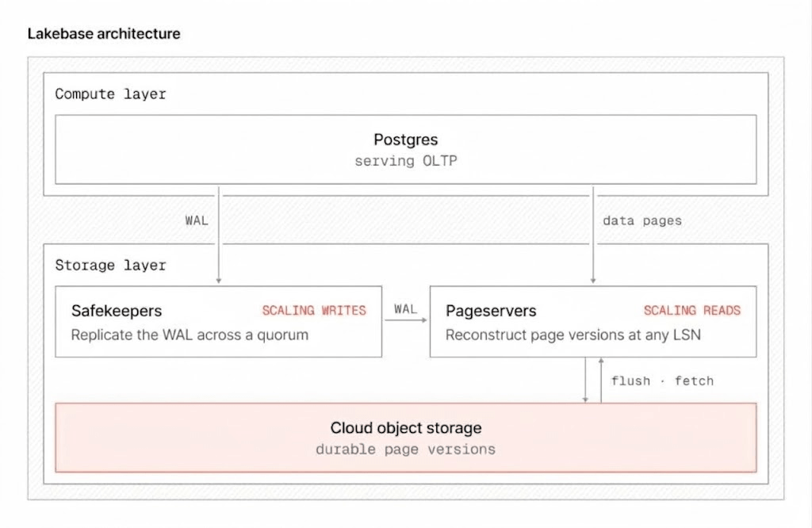This screenshot has height=528, width=812.
Task: Click the arrowhead pointing down into Safekeepers
Action: coord(219,281)
